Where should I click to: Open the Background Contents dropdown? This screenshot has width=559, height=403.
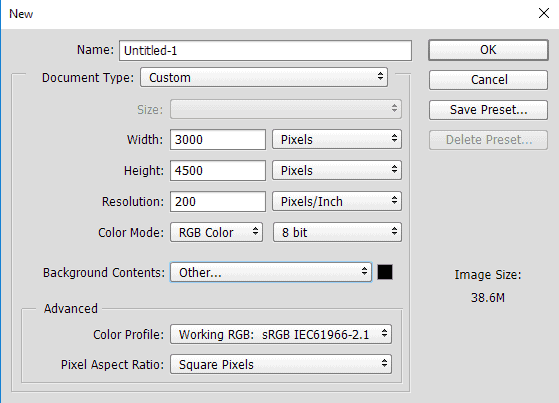(271, 272)
